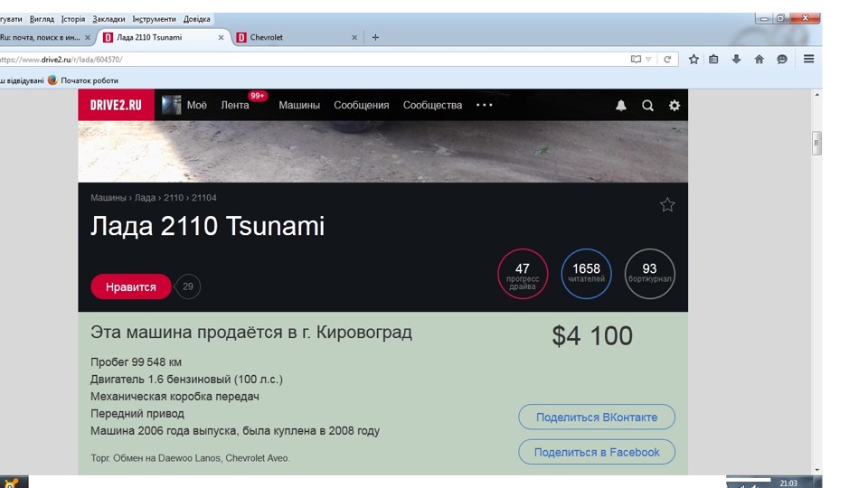
Task: Select the Лада 2110 Tsunami tab
Action: coord(164,38)
